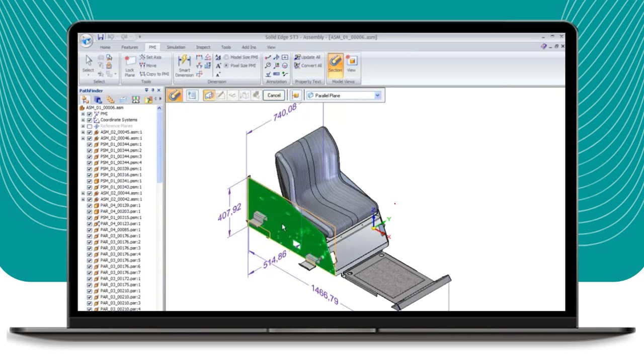
Task: Click Update All property text
Action: [x=307, y=57]
